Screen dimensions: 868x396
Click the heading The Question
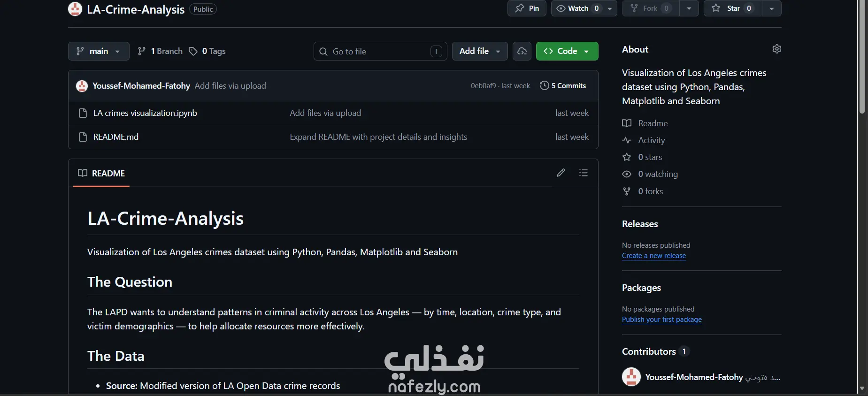pyautogui.click(x=130, y=282)
